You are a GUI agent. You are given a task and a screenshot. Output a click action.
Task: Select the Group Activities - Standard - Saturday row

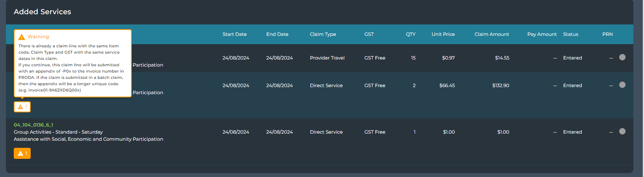tap(319, 141)
